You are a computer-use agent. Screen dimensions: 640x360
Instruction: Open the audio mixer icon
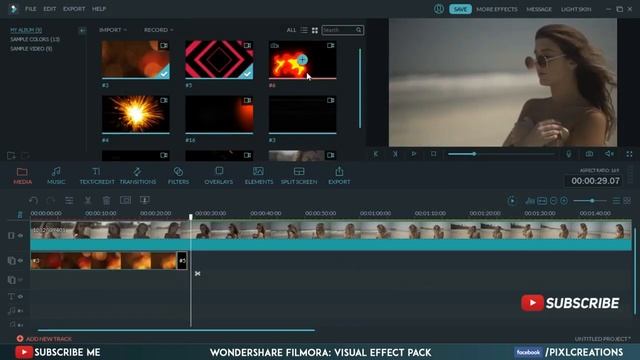530,200
